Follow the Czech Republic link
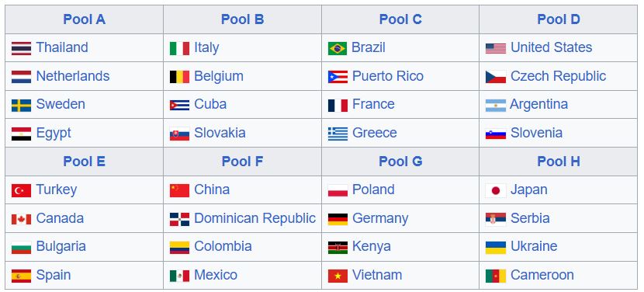This screenshot has height=292, width=644. pos(558,76)
